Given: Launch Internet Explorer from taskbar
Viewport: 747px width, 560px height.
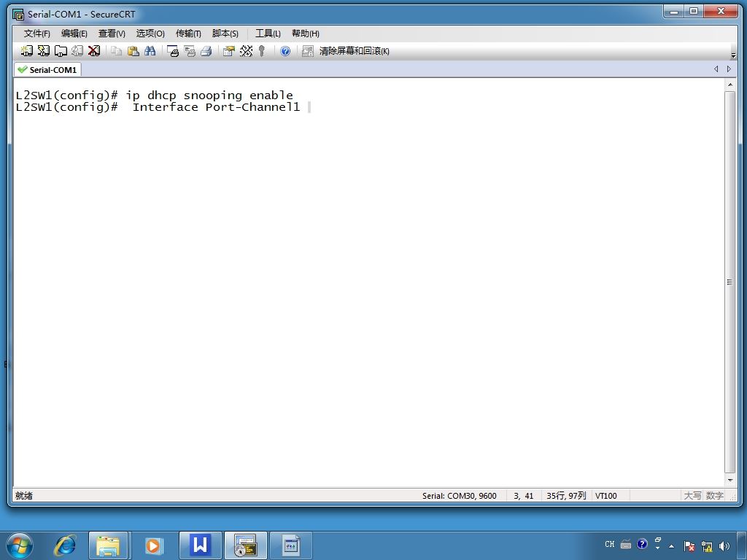Looking at the screenshot, I should pos(65,545).
